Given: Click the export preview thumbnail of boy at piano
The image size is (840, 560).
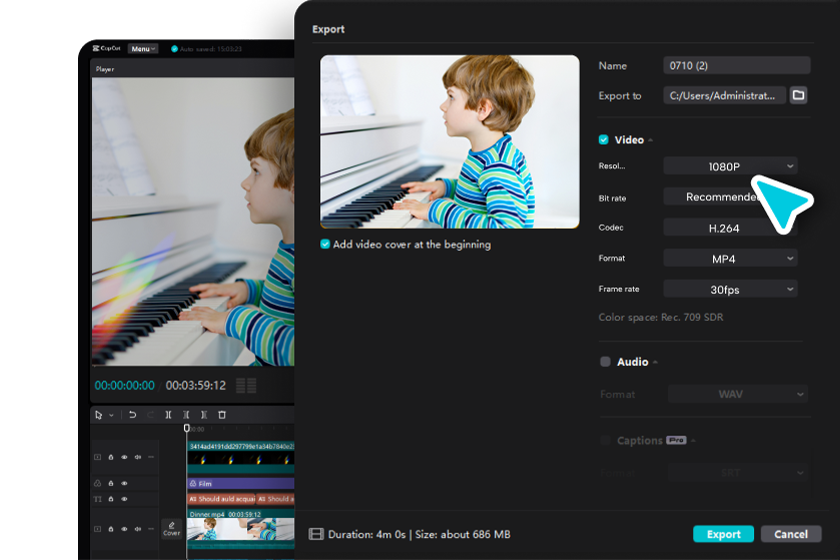Looking at the screenshot, I should coord(449,142).
